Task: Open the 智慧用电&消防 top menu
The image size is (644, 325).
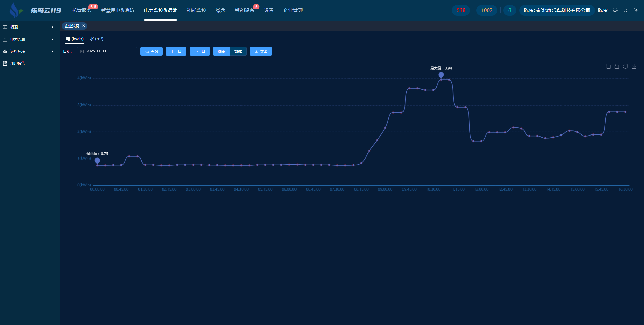Action: (x=117, y=10)
